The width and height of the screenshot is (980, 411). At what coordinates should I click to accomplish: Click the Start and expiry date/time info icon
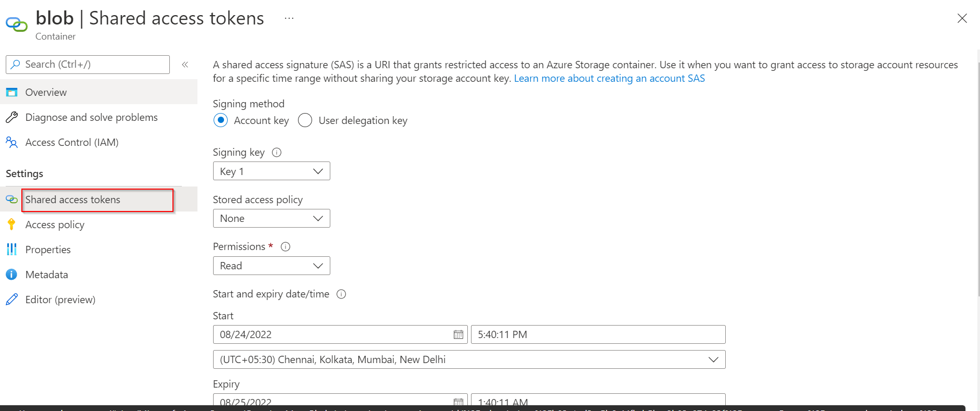click(x=341, y=294)
